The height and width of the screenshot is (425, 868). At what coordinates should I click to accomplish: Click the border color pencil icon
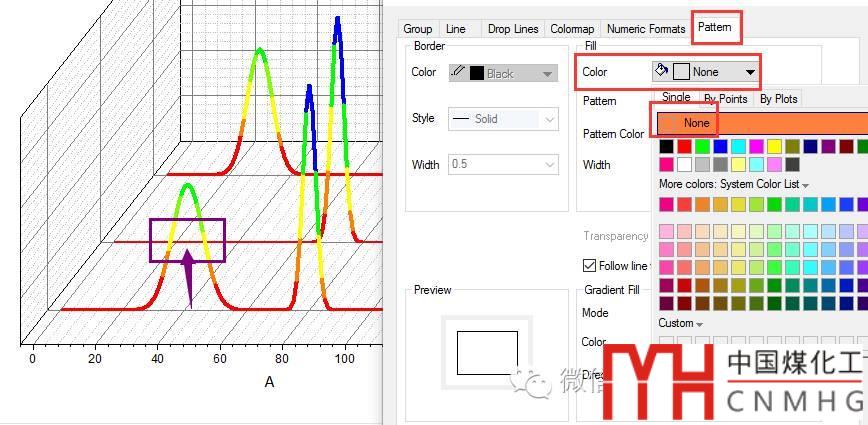coord(458,72)
